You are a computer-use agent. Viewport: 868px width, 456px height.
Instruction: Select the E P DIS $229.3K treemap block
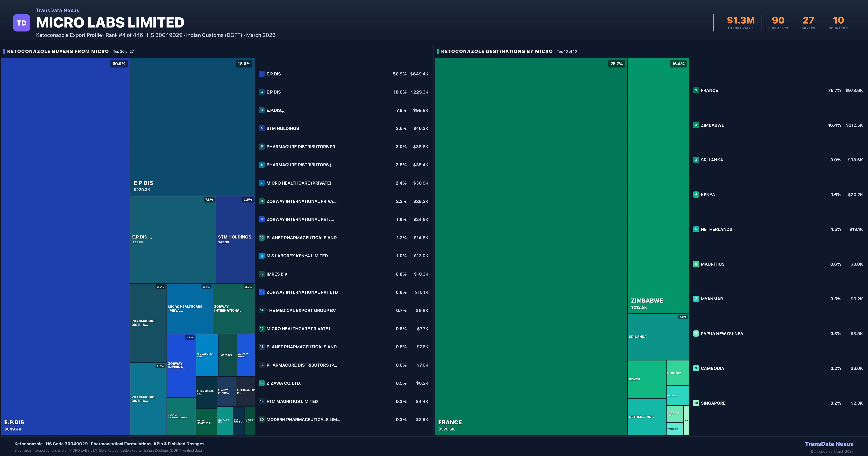pos(192,126)
